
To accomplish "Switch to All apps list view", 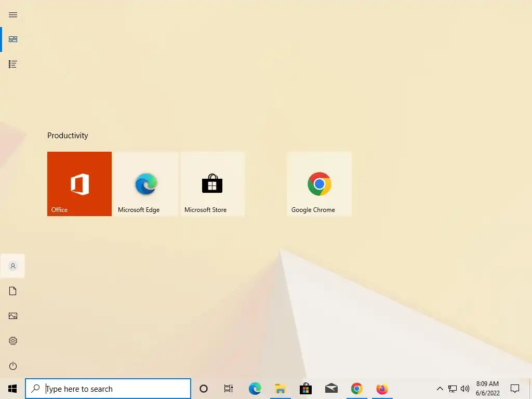I will tap(13, 64).
